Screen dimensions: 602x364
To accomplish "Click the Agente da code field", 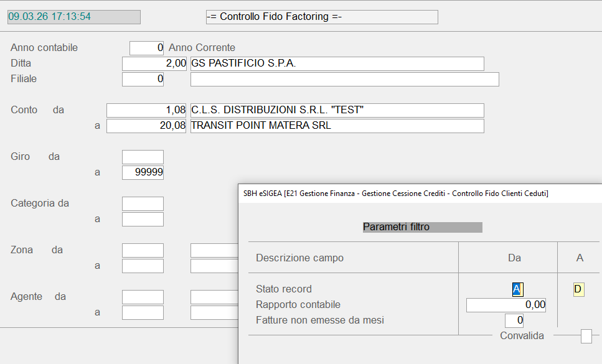I will pyautogui.click(x=143, y=297).
